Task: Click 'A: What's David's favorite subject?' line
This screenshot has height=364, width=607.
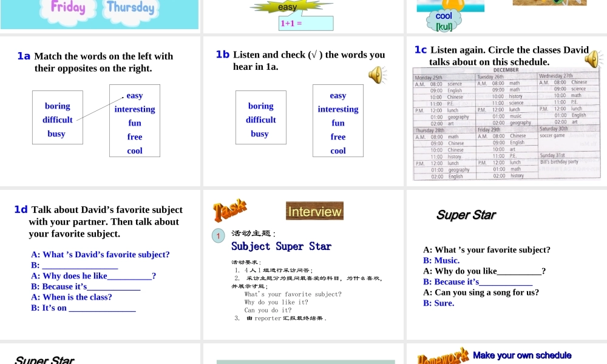Action: (100, 255)
